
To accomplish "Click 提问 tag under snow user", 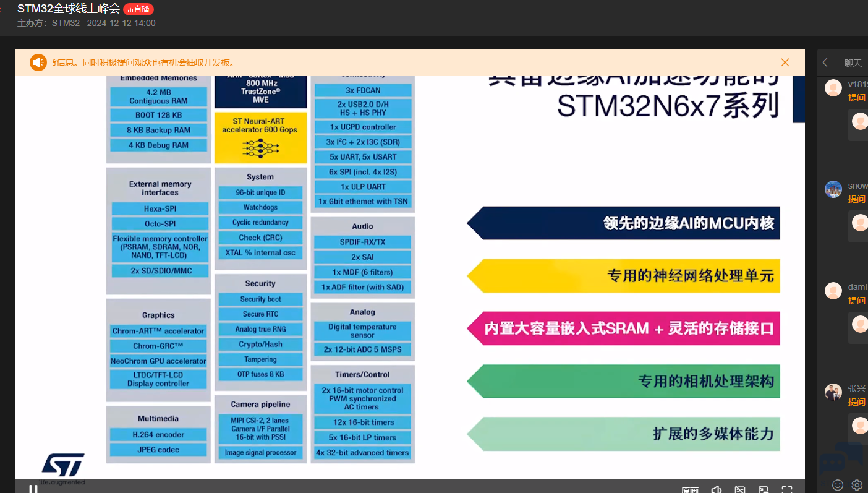I will tap(857, 199).
